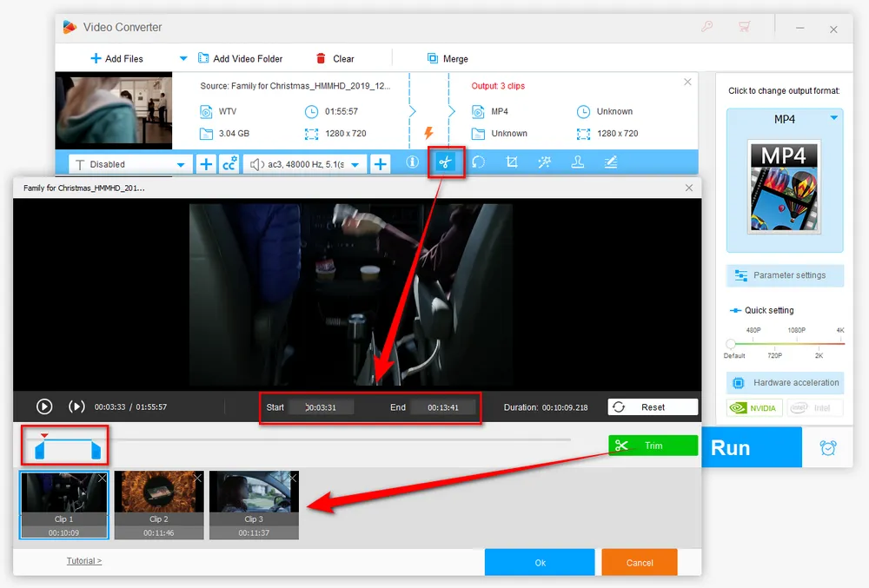Click the quick setting resolution slider handle

coord(731,344)
